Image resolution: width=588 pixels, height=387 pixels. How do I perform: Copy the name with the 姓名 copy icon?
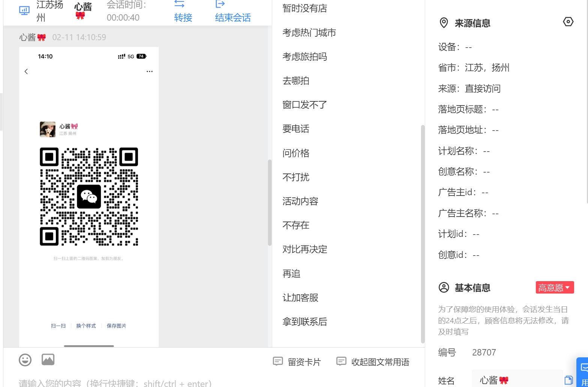(568, 381)
